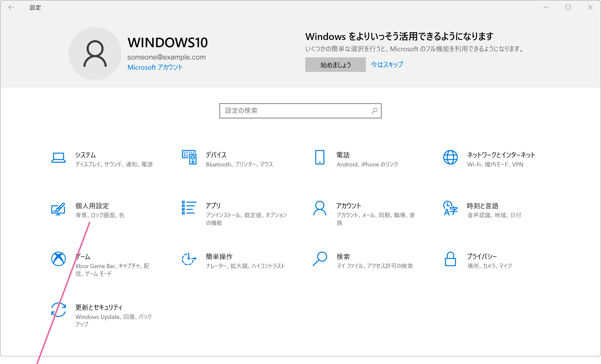Open the Microsoft アカウント link
Viewport: 601px width, 364px height.
pos(155,67)
